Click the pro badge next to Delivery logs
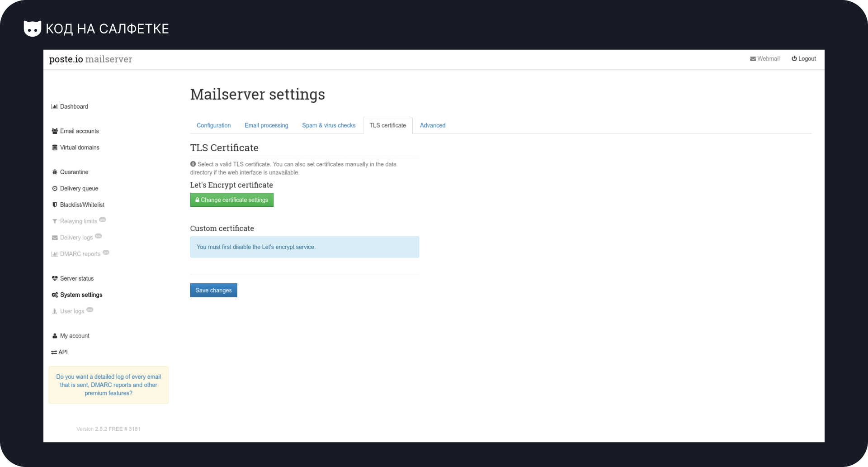The width and height of the screenshot is (868, 467). pos(99,236)
